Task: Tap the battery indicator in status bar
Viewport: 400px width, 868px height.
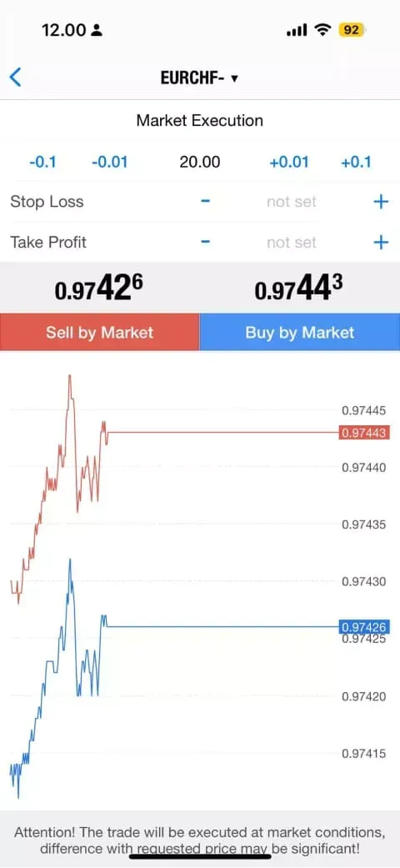Action: 352,30
